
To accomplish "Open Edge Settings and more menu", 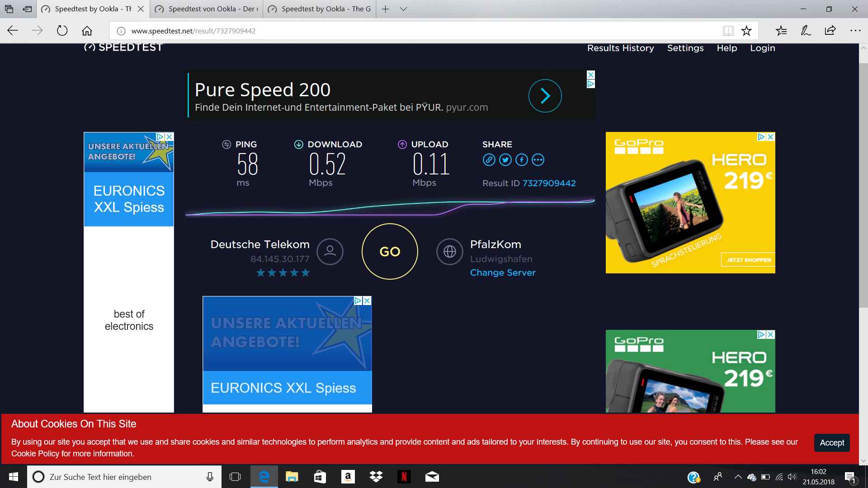I will pyautogui.click(x=855, y=31).
